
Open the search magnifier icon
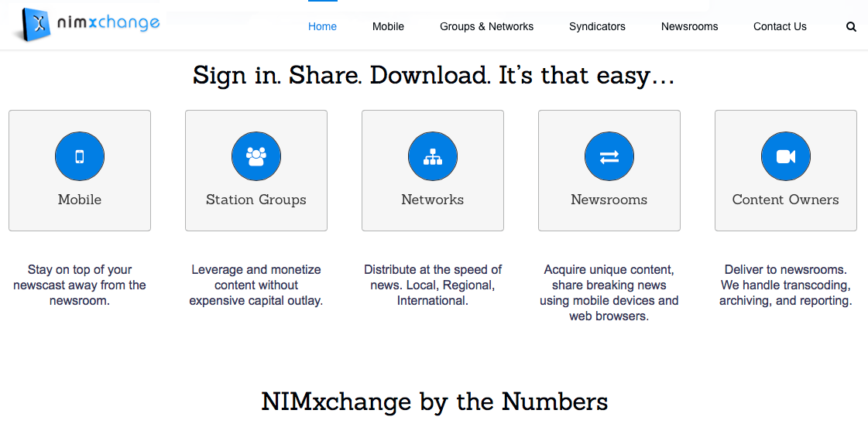pyautogui.click(x=851, y=26)
